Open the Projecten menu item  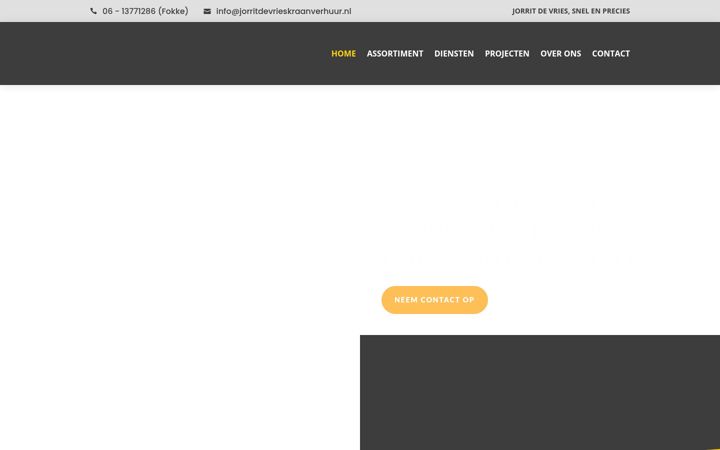click(507, 53)
